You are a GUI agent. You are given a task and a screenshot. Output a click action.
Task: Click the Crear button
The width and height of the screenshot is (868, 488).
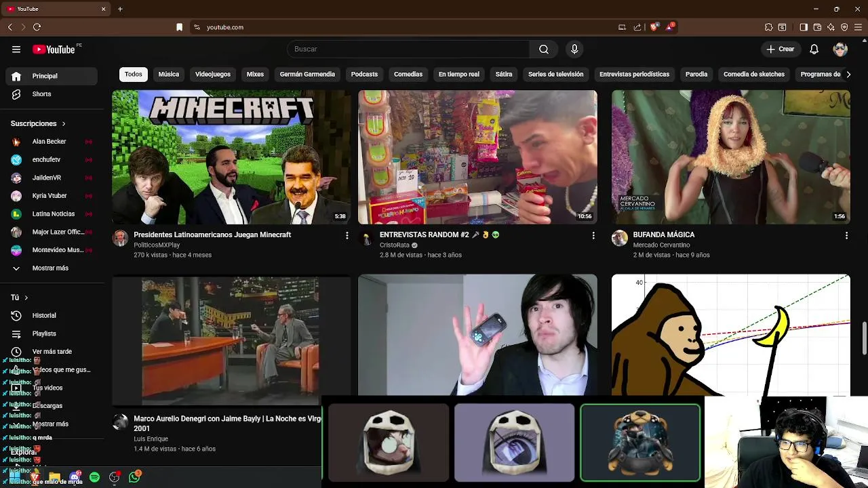point(781,49)
